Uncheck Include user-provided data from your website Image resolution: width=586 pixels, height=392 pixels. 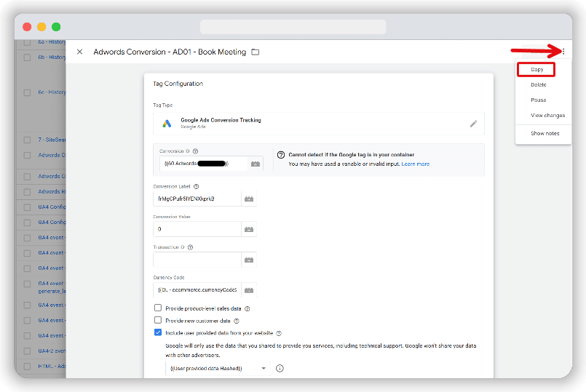158,332
